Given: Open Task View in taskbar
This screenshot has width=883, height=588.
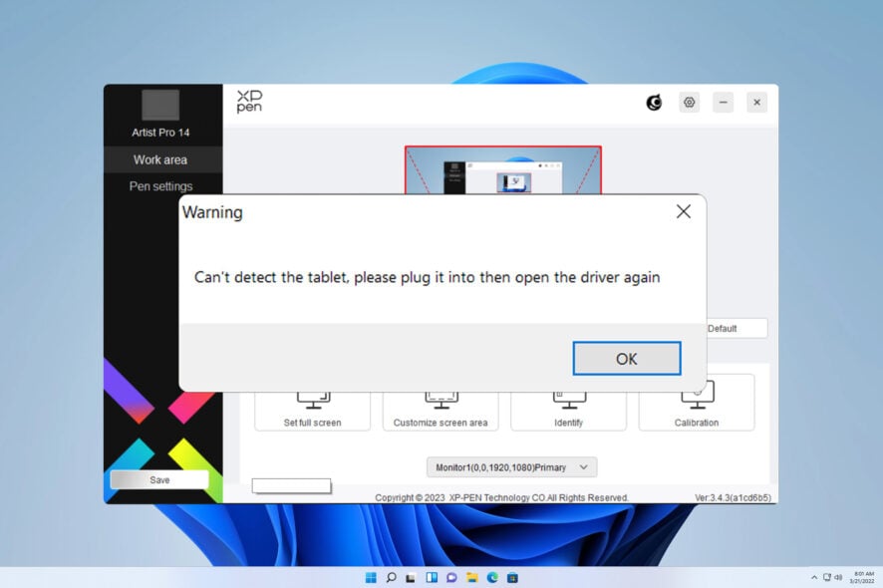Looking at the screenshot, I should (x=411, y=578).
